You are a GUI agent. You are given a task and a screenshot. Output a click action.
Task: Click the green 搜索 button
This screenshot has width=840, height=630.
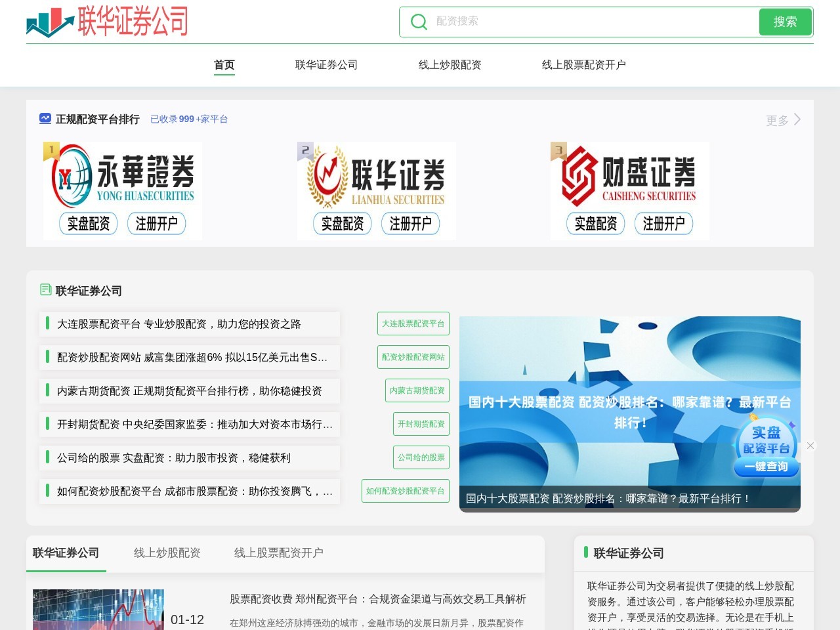(786, 22)
